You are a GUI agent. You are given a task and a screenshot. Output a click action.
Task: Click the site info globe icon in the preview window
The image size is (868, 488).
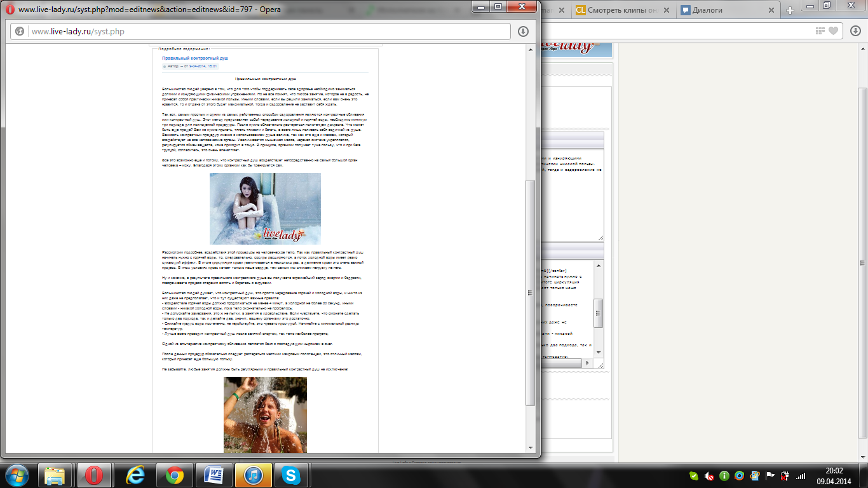coord(20,32)
